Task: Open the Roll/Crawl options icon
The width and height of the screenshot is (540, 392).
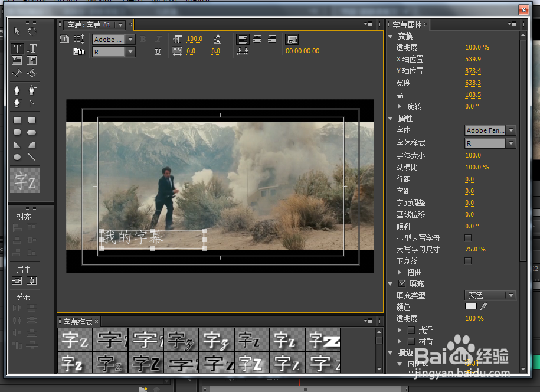Action: [79, 39]
